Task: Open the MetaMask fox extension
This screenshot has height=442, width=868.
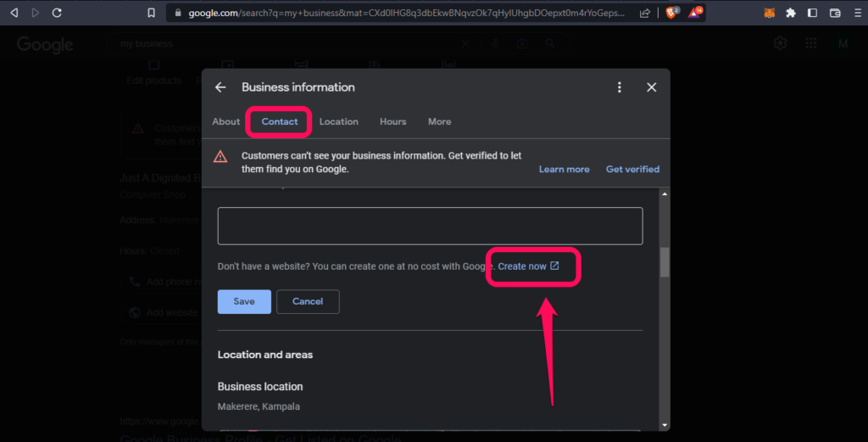Action: 769,13
